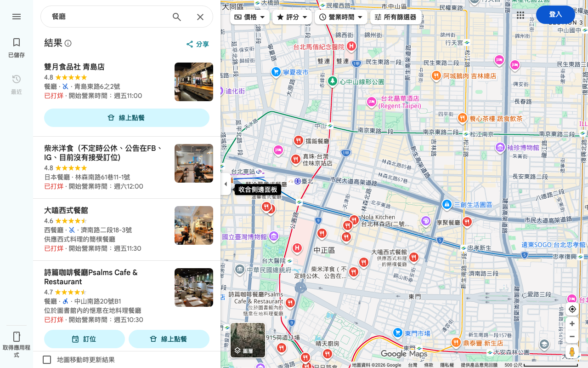Image resolution: width=588 pixels, height=368 pixels.
Task: Click the 養心茶樓 蔬食飲茶 restaurant marker
Action: point(463,118)
